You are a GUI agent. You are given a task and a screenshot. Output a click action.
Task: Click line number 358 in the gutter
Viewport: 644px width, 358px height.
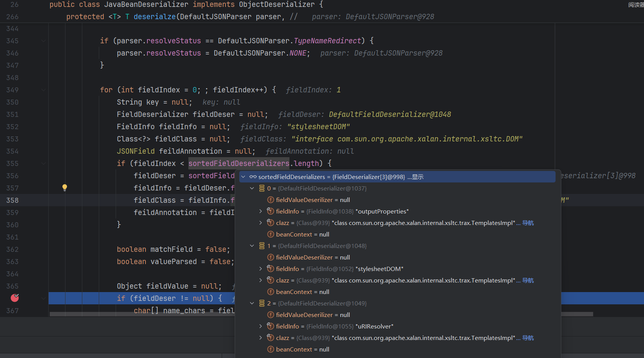pyautogui.click(x=12, y=200)
